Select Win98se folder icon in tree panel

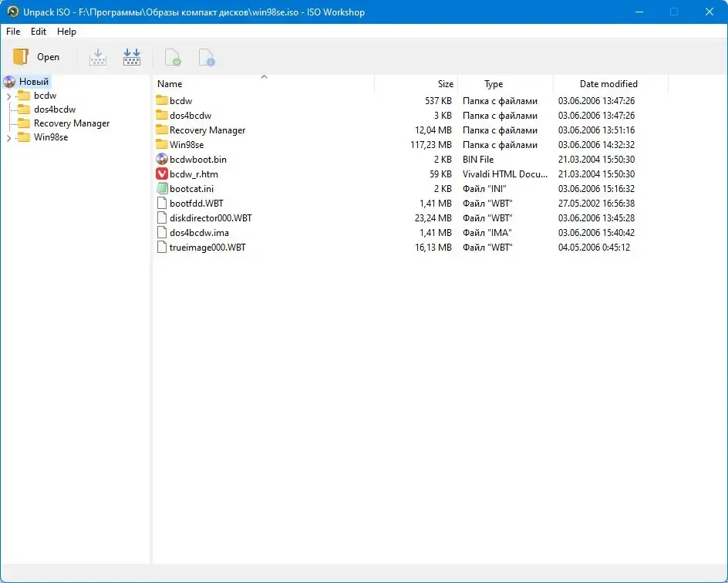coord(24,137)
